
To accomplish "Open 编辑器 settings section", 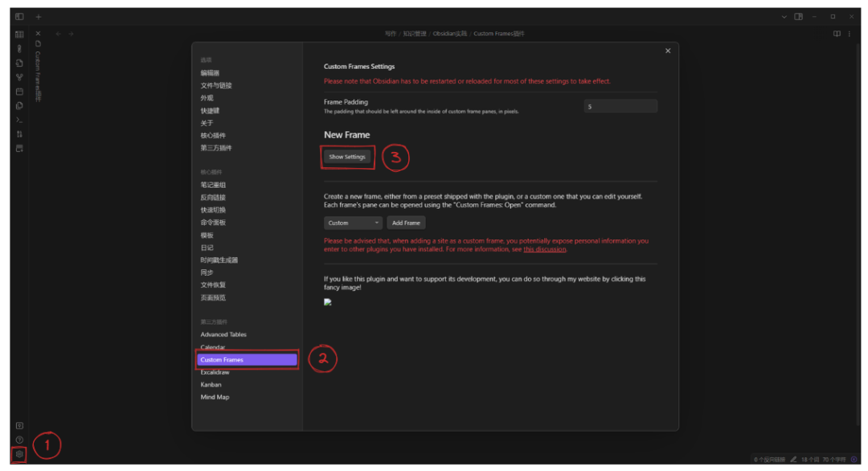I will click(x=210, y=73).
